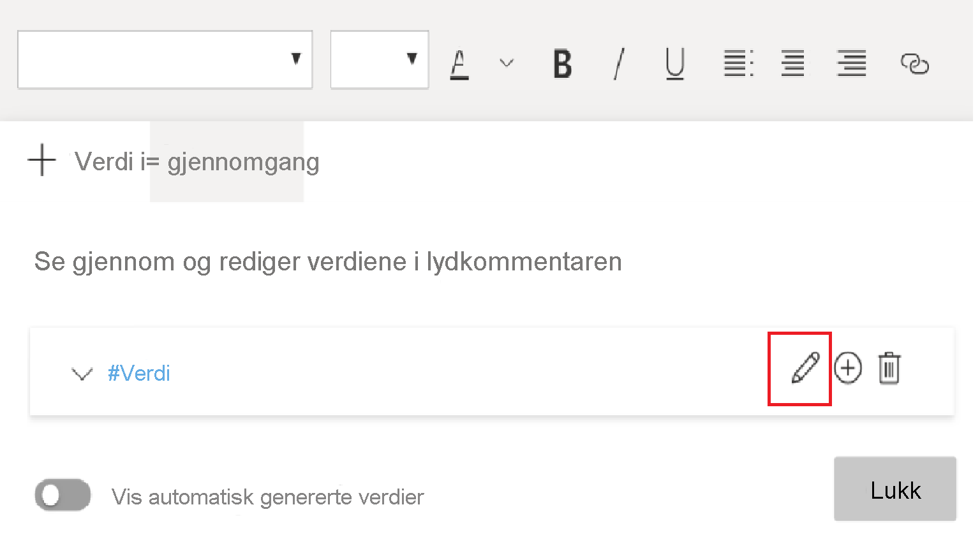Center align the text
The image size is (980, 551).
click(793, 63)
